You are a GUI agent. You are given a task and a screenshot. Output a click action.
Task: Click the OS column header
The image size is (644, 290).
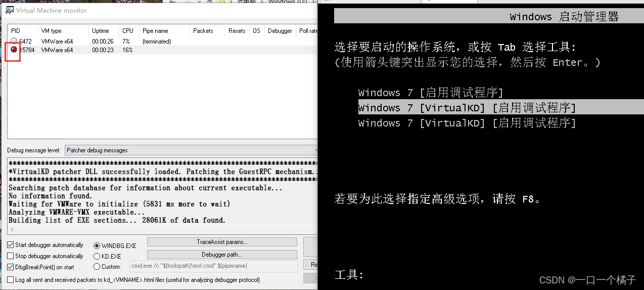pos(257,31)
